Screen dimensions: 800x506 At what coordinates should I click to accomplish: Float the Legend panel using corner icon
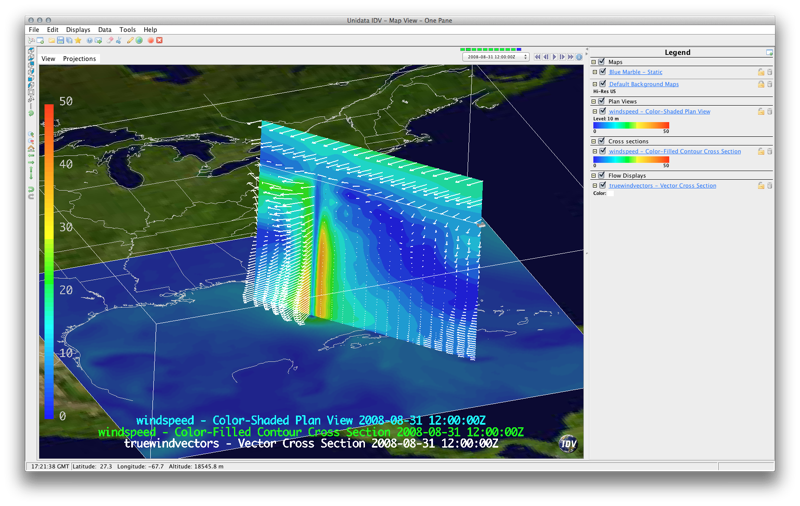point(769,52)
